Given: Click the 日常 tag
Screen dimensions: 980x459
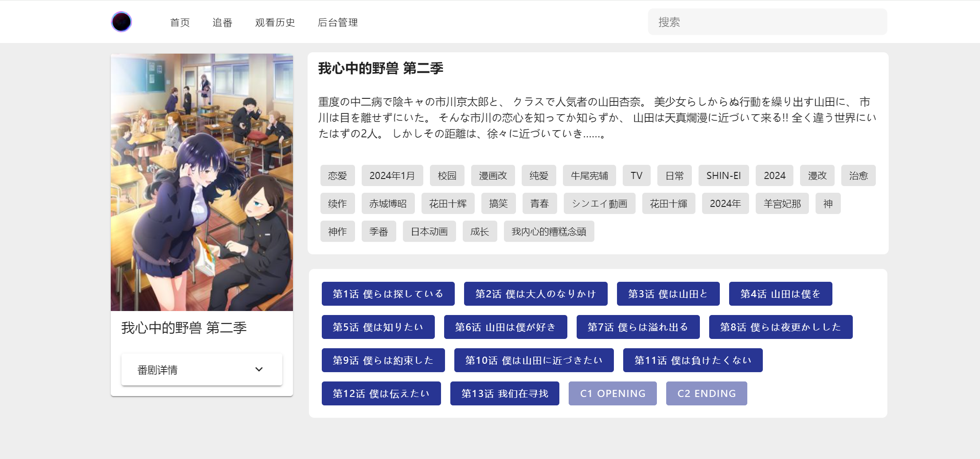Looking at the screenshot, I should coord(675,175).
